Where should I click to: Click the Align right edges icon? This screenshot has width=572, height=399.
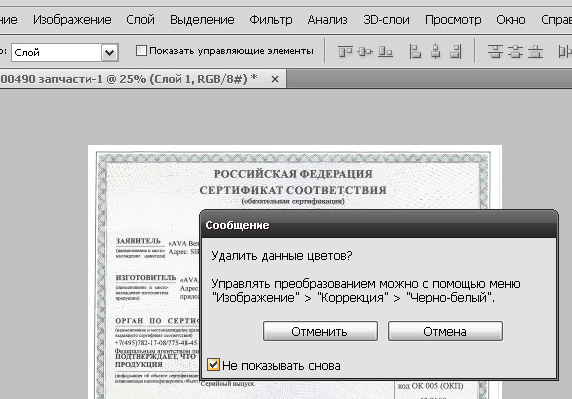pyautogui.click(x=456, y=51)
